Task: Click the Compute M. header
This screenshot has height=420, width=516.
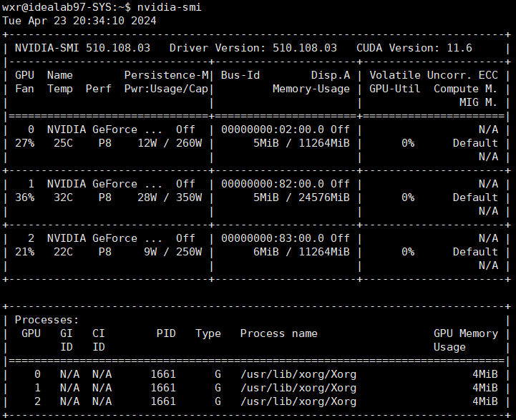Action: tap(465, 89)
